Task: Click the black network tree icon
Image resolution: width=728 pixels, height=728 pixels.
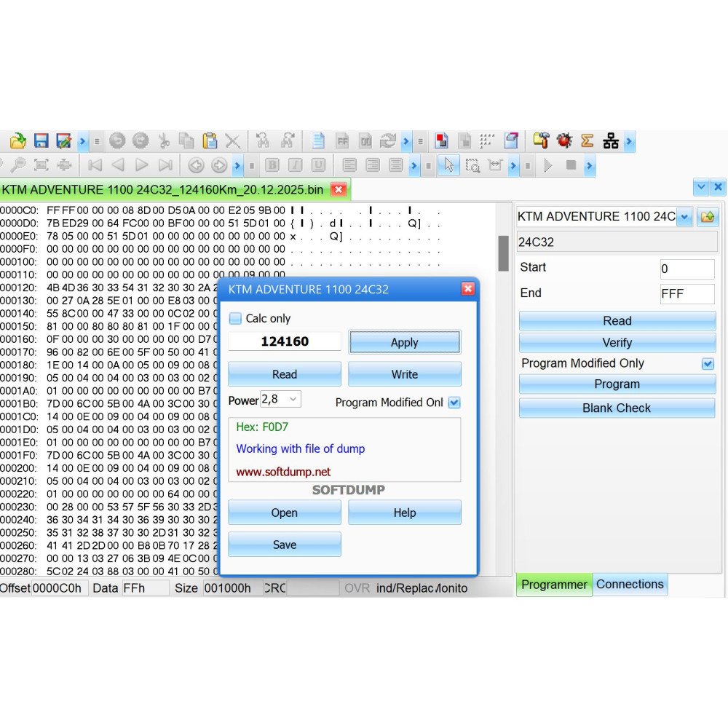Action: coord(610,141)
